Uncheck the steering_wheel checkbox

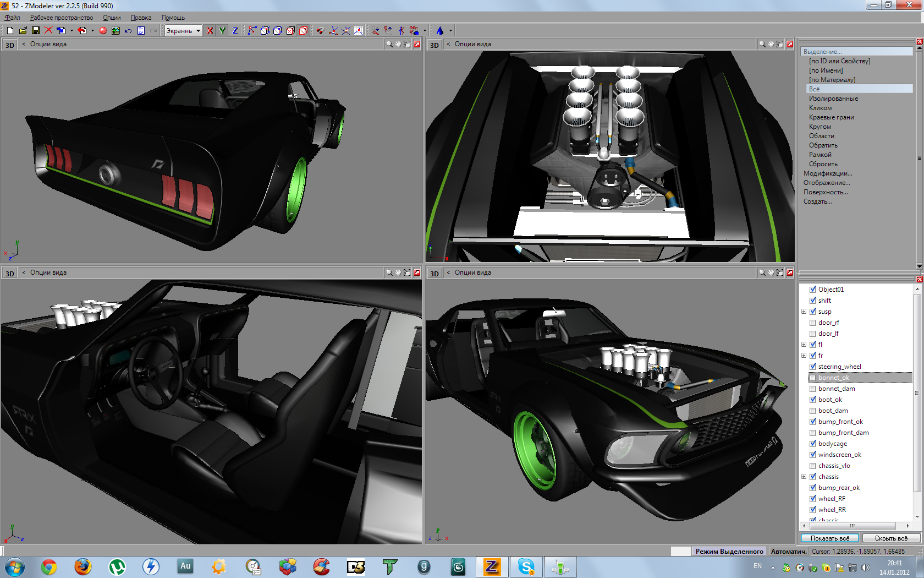click(x=812, y=367)
